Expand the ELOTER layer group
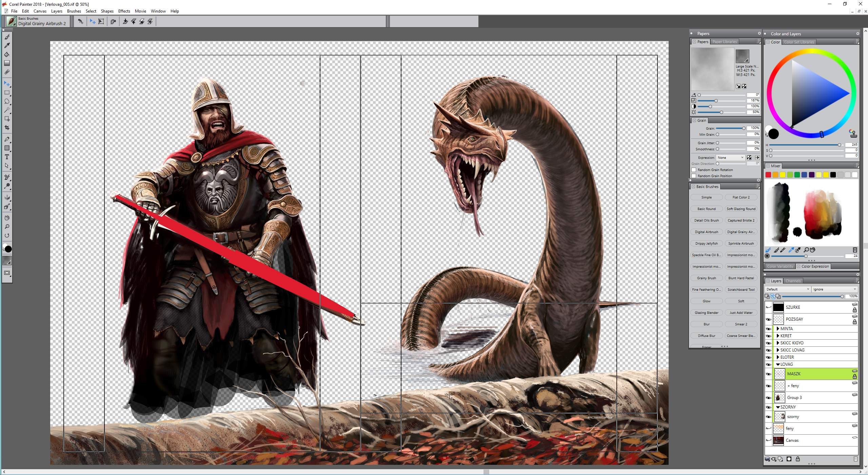The width and height of the screenshot is (868, 475). [x=778, y=357]
